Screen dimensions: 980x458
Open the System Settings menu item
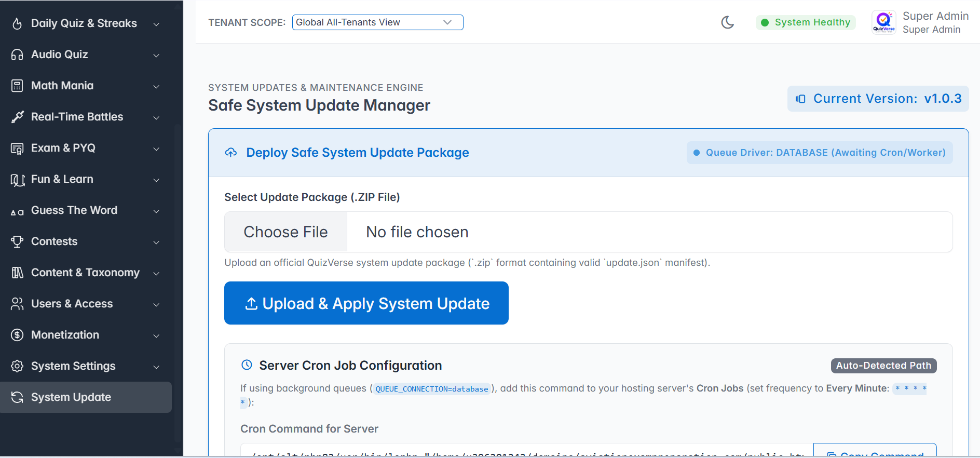(x=86, y=366)
